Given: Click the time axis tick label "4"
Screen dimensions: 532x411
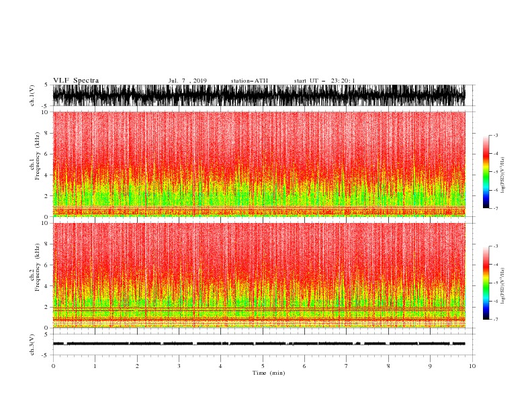Looking at the screenshot, I should [x=220, y=366].
